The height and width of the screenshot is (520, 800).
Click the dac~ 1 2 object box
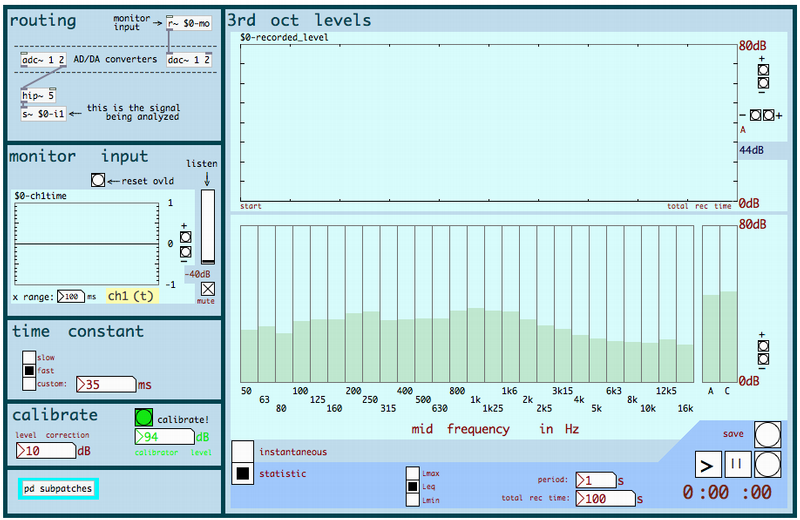click(x=189, y=60)
